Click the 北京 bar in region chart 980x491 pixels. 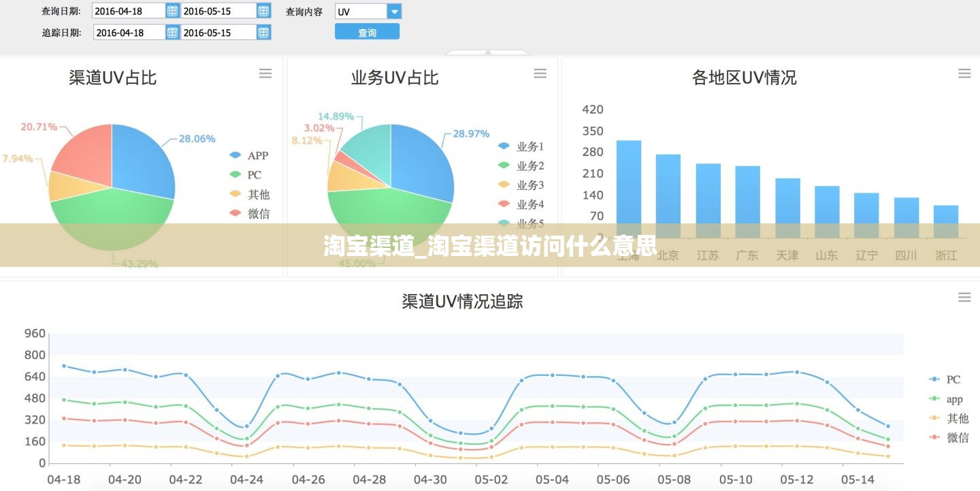click(x=668, y=196)
